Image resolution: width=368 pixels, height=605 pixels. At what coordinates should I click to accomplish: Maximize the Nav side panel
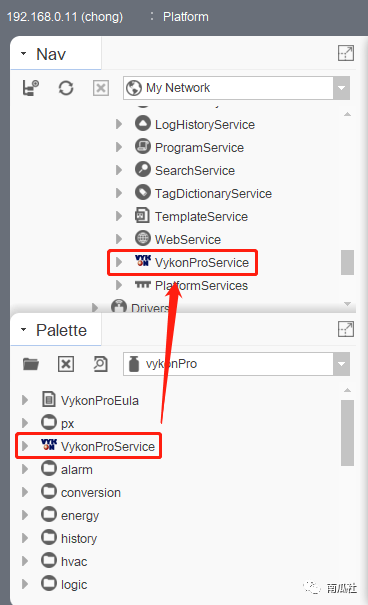(x=346, y=53)
